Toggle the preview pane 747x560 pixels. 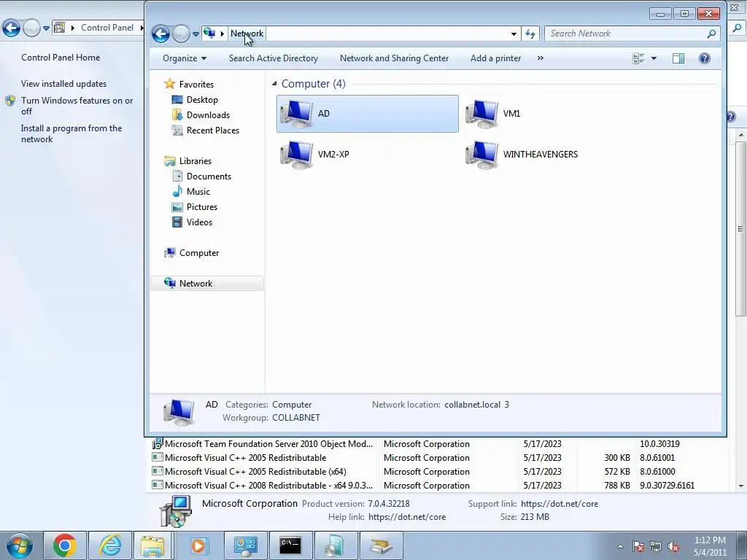tap(678, 58)
